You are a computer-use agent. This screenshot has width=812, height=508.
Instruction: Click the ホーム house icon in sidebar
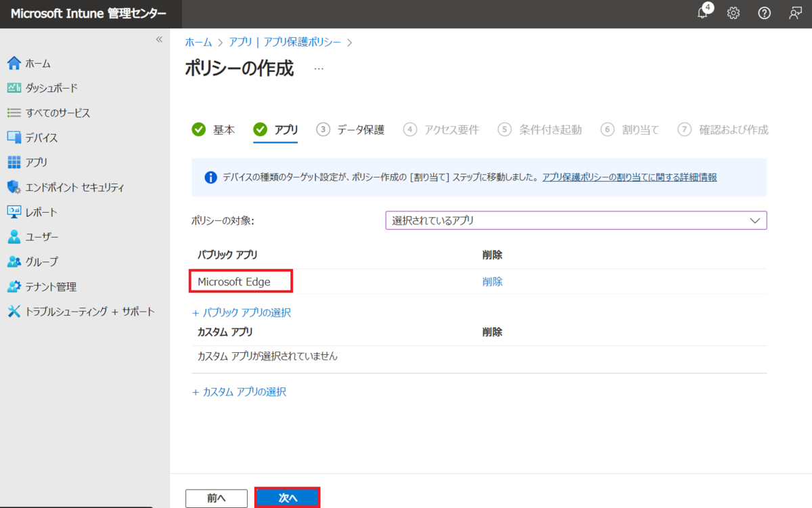coord(14,63)
